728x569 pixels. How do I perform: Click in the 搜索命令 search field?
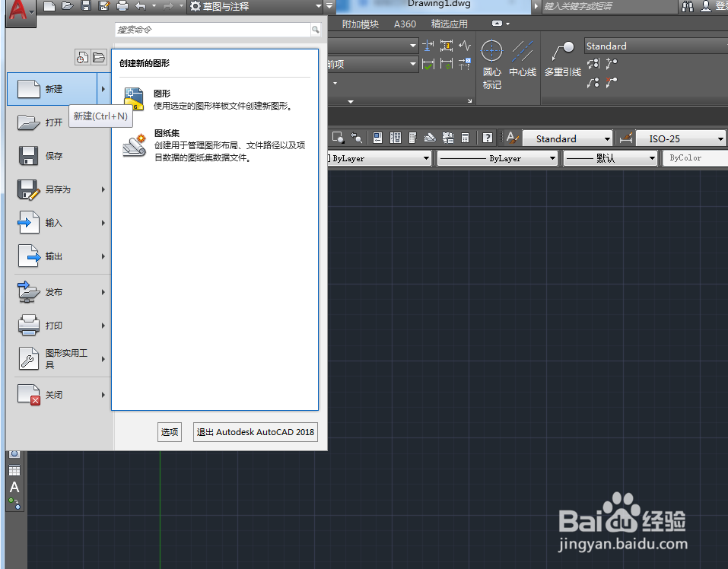(213, 30)
